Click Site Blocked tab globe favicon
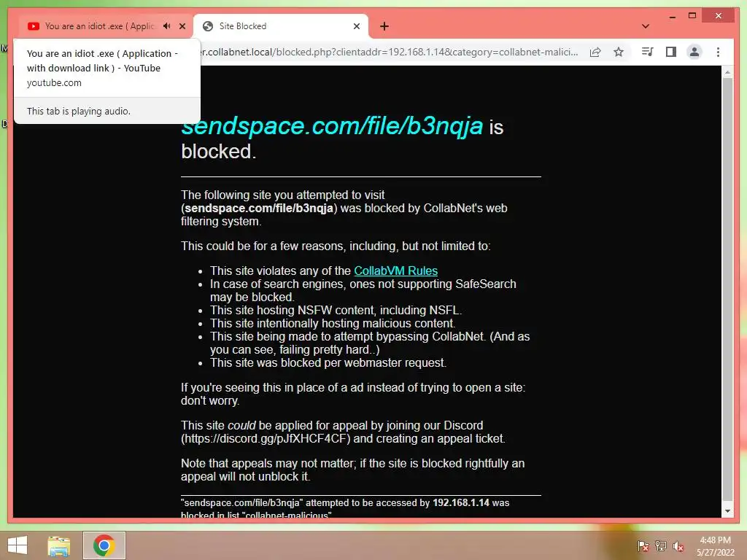The height and width of the screenshot is (560, 747). click(208, 26)
